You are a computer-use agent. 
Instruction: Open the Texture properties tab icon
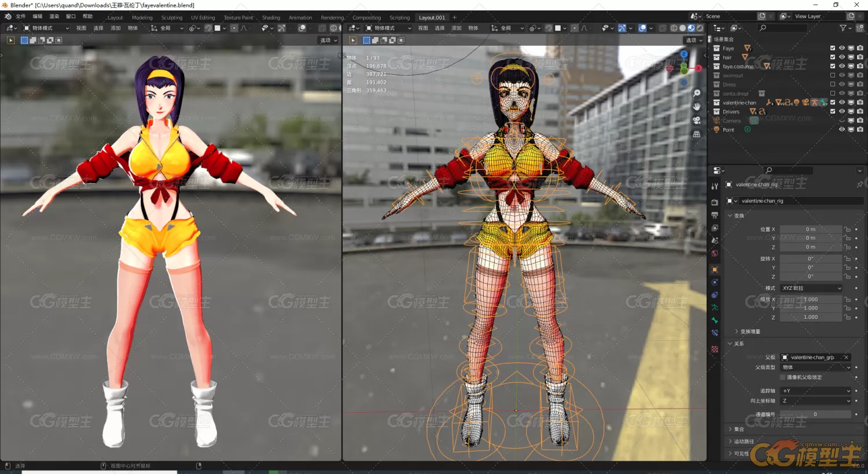[715, 349]
